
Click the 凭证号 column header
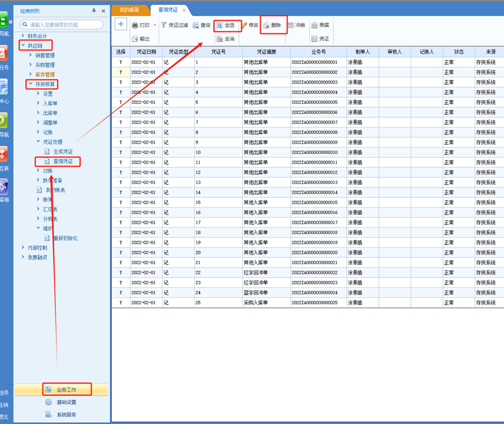(x=218, y=52)
